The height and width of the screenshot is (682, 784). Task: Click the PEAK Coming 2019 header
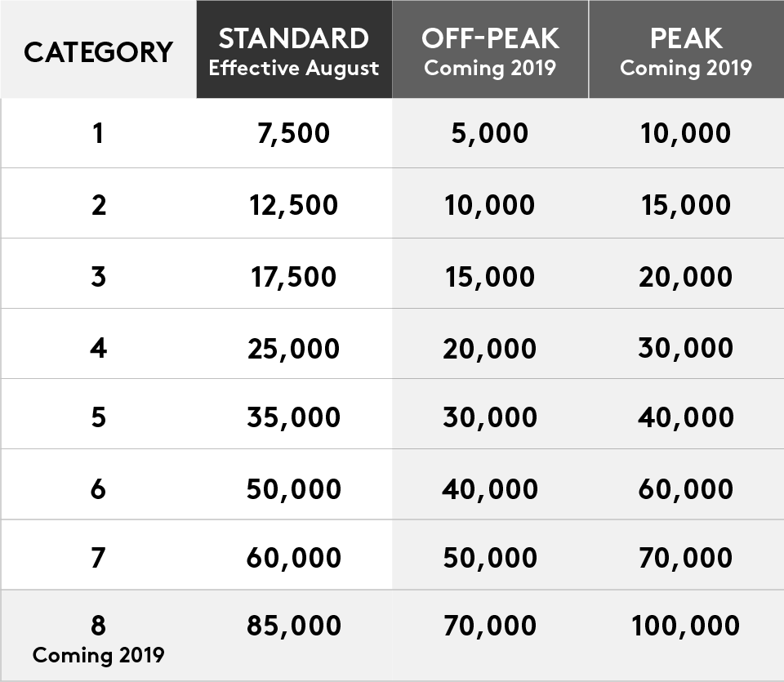(686, 51)
